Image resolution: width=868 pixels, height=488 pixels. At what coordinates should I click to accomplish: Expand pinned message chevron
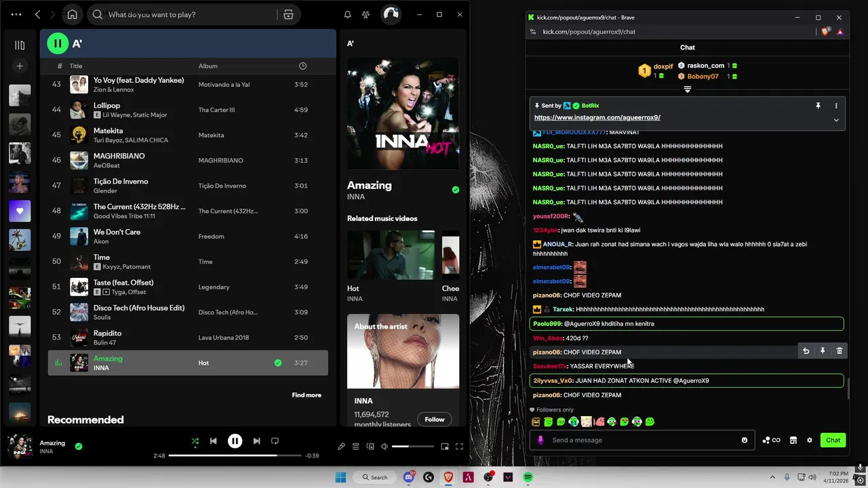point(836,120)
